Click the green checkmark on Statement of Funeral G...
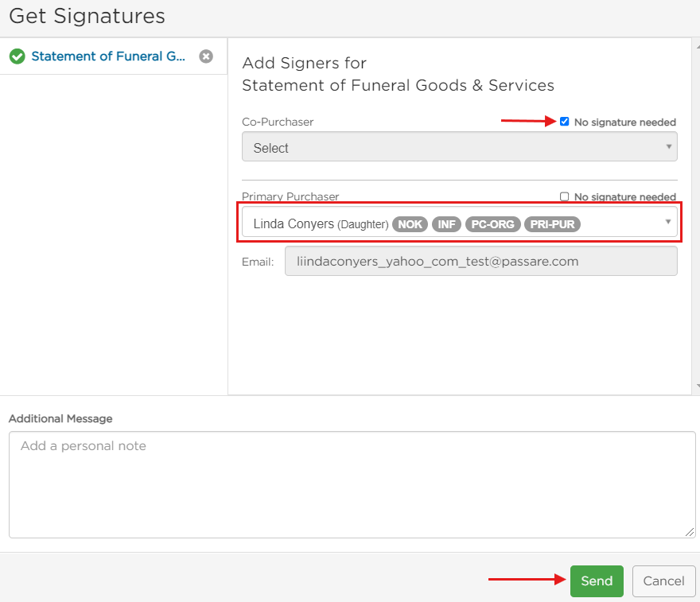Screen dimensions: 700x602 click(x=17, y=56)
